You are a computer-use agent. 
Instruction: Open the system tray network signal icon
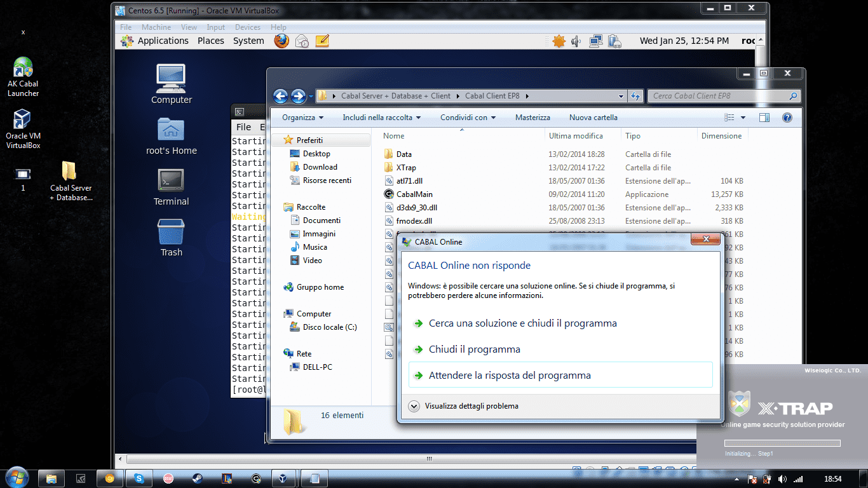coord(797,479)
